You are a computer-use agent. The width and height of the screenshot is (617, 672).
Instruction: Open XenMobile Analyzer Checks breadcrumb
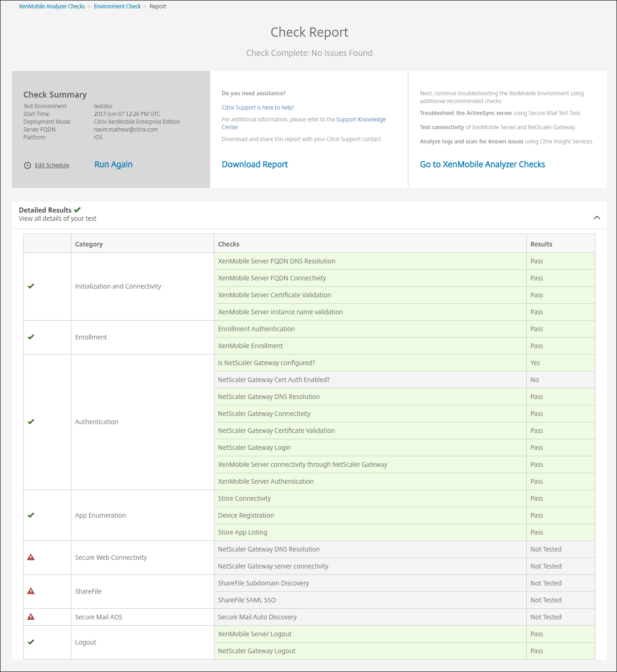[x=52, y=6]
